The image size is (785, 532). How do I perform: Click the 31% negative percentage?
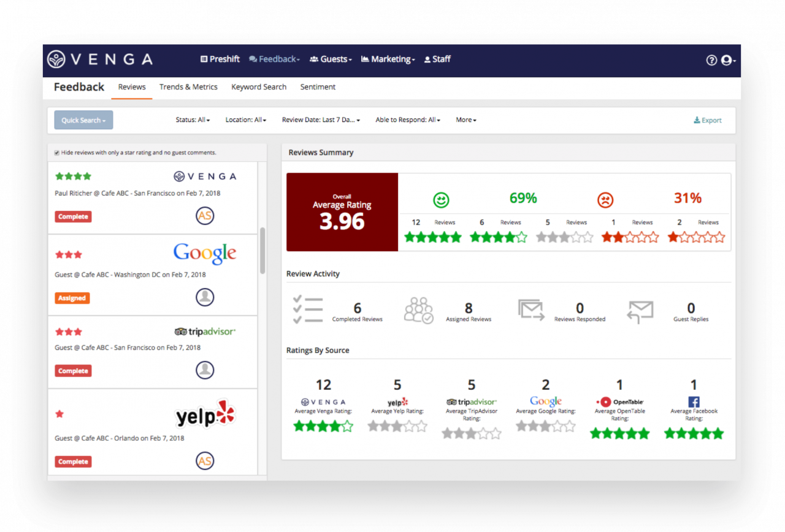pos(687,198)
